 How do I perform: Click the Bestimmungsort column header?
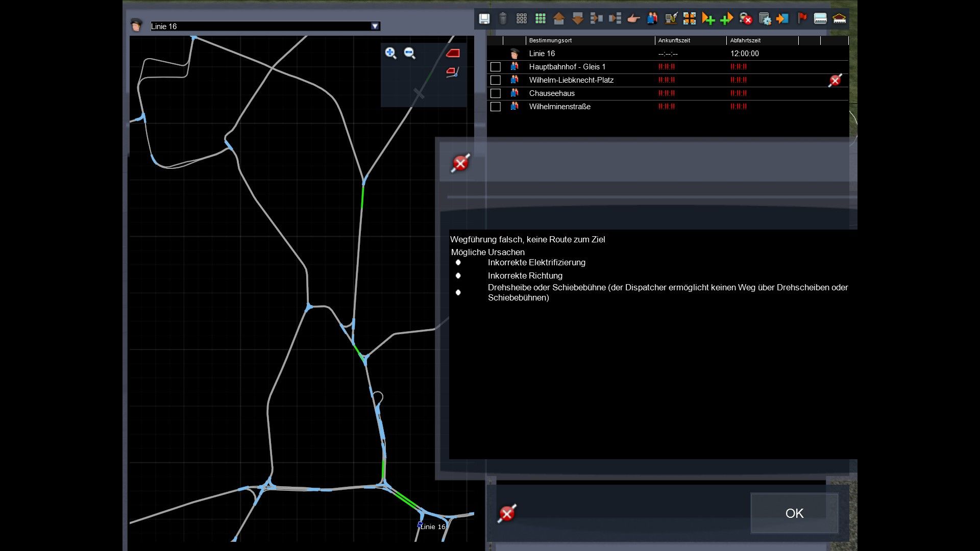[550, 40]
